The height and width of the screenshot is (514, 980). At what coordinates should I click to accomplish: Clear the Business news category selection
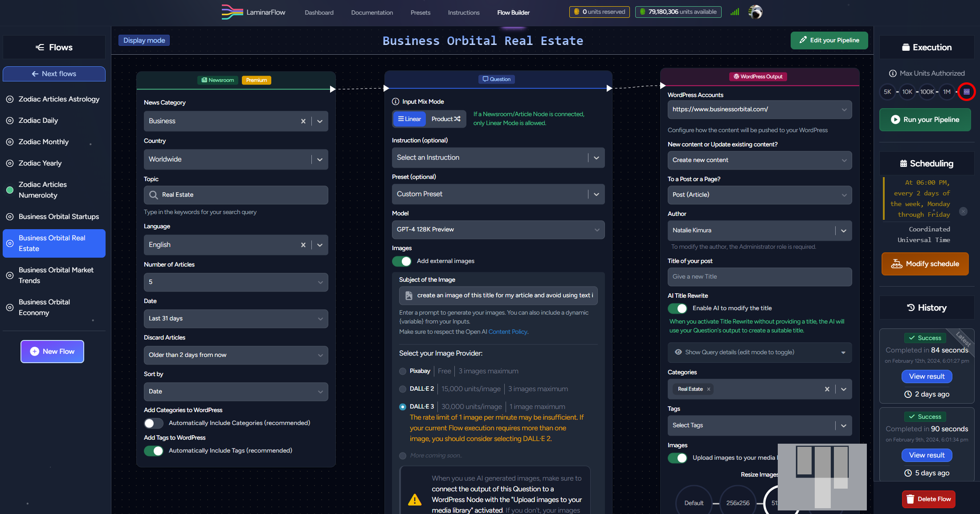pyautogui.click(x=303, y=121)
